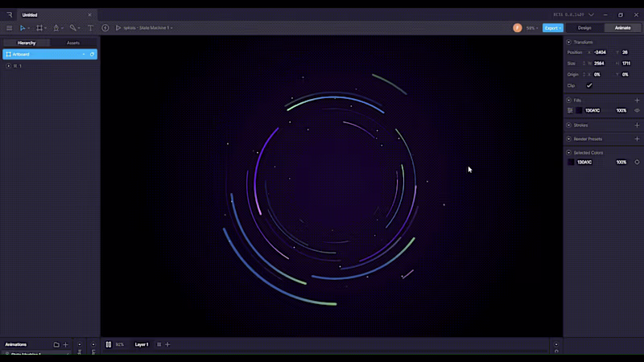Activate the Text tool

click(x=90, y=28)
